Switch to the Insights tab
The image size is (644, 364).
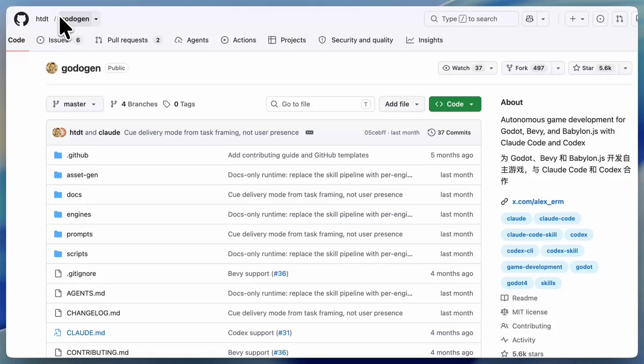pyautogui.click(x=425, y=40)
